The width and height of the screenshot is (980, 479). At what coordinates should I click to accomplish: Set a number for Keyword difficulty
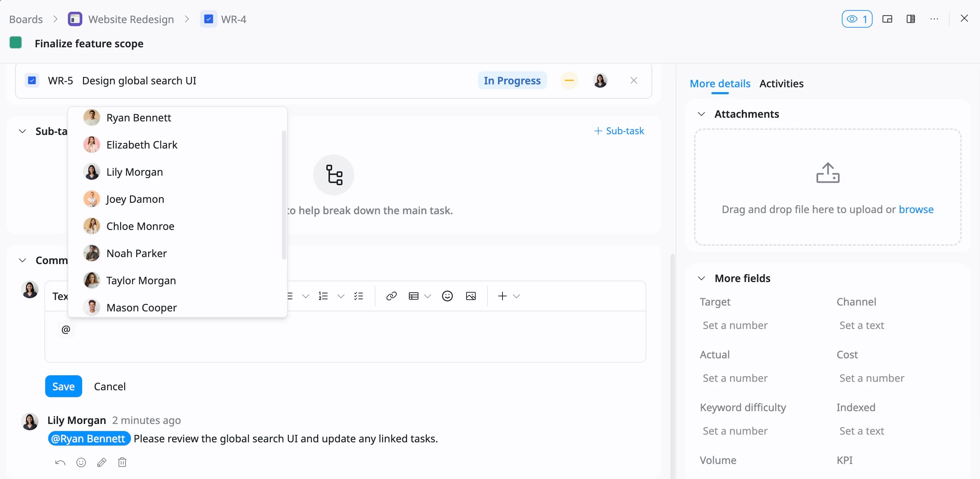tap(735, 431)
